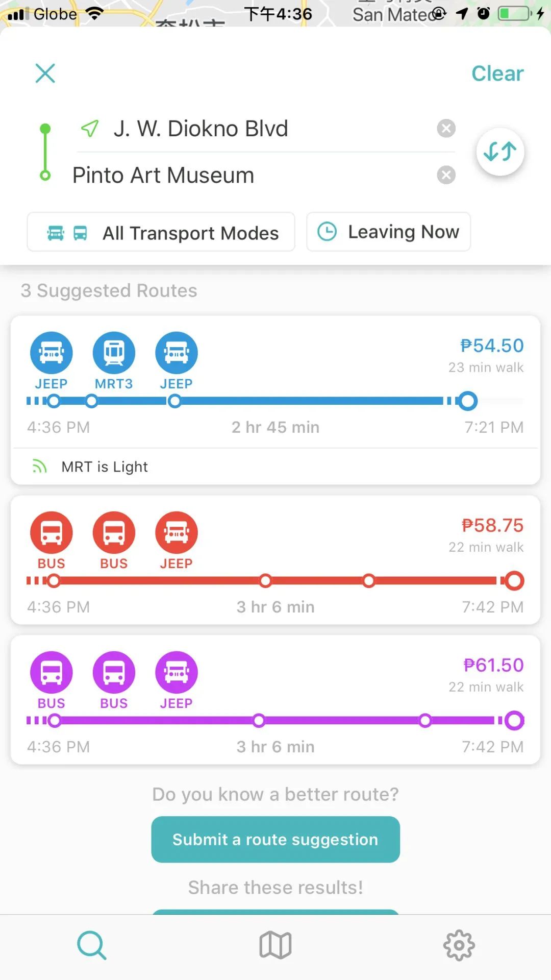This screenshot has width=551, height=980.
Task: Clear the Pinto Art Museum destination
Action: pos(446,175)
